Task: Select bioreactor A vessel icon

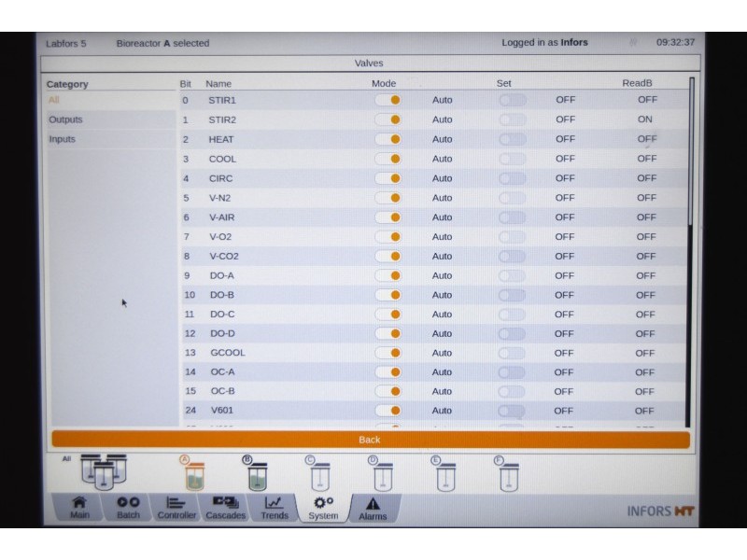Action: pos(194,473)
